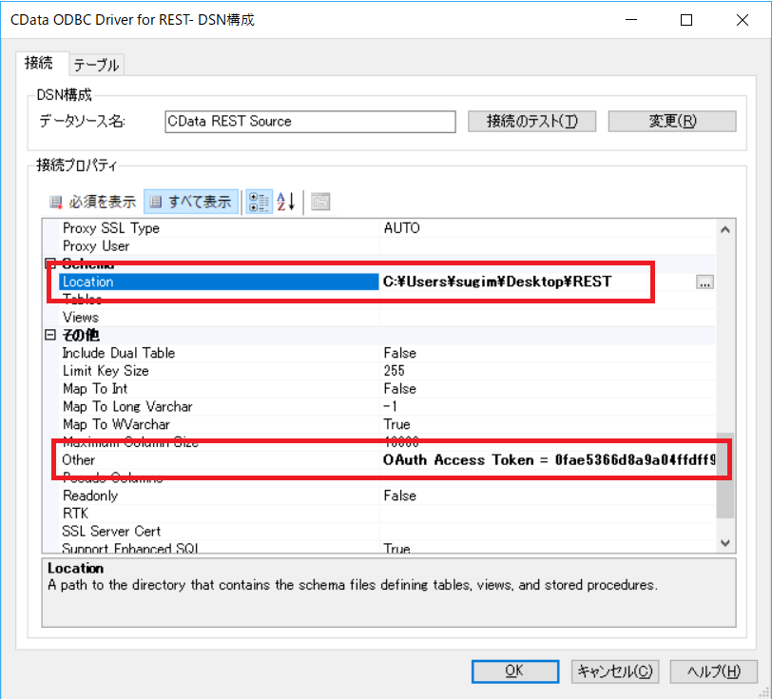The image size is (772, 700).
Task: Toggle すべて表示 filter
Action: (191, 202)
